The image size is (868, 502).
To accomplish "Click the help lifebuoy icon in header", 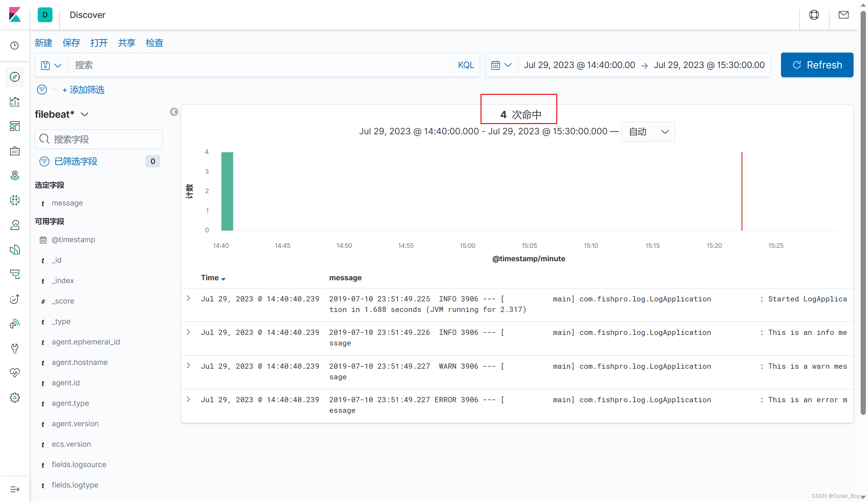I will [x=814, y=15].
